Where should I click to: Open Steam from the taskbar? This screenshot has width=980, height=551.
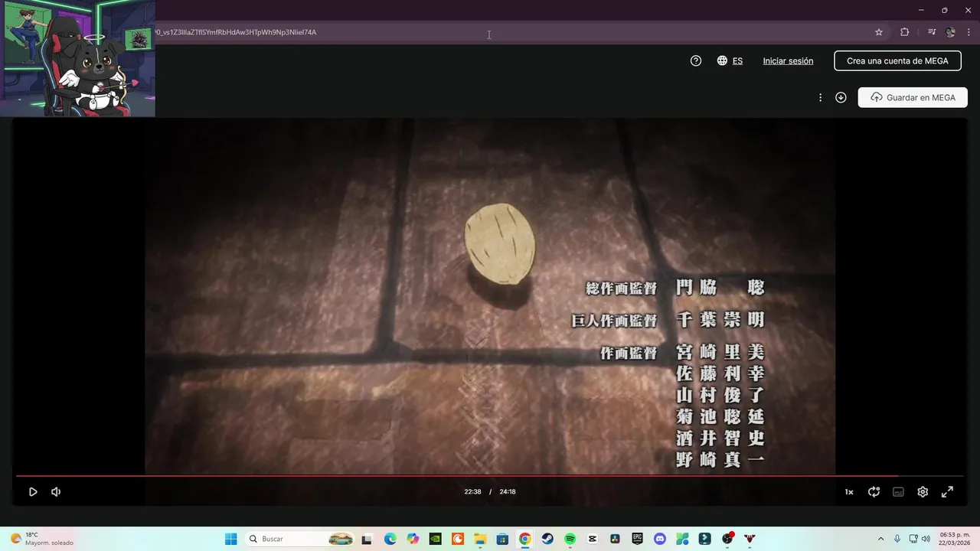tap(547, 539)
